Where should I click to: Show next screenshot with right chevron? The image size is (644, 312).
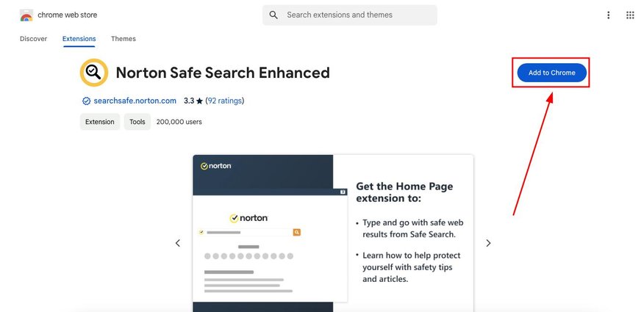[x=488, y=243]
